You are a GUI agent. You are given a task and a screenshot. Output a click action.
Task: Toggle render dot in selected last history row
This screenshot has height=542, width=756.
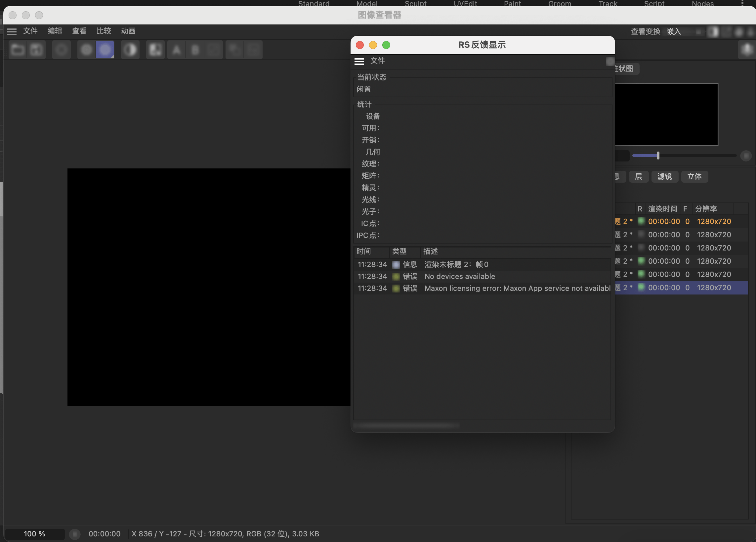coord(641,288)
